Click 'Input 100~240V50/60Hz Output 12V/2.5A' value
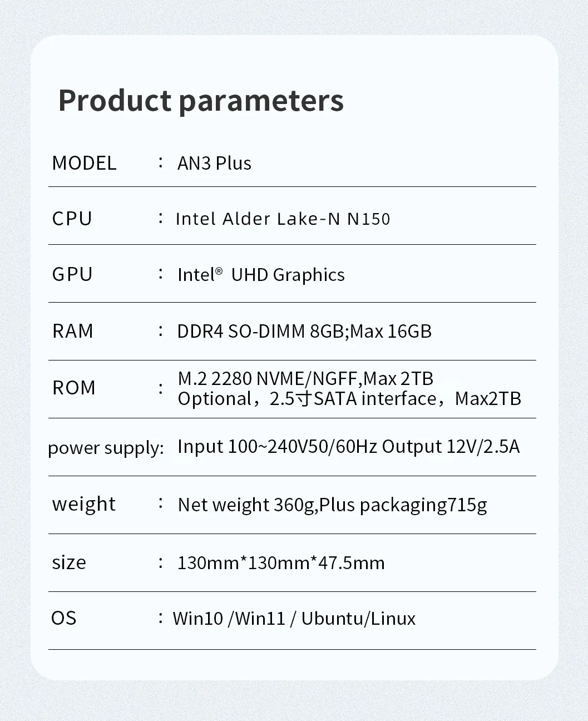 349,447
